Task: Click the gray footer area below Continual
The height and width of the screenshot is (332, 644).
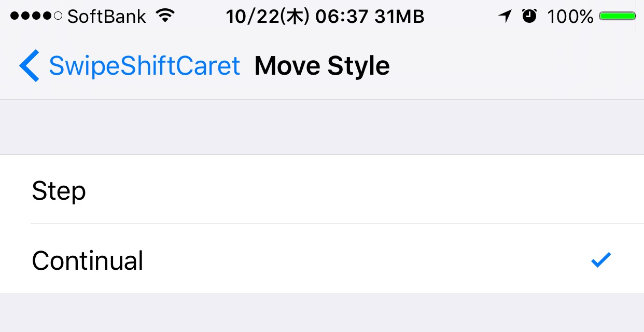Action: 322,313
